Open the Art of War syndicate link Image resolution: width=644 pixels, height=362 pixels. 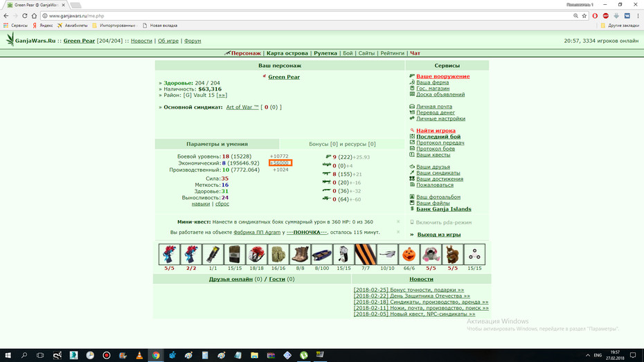coord(242,107)
